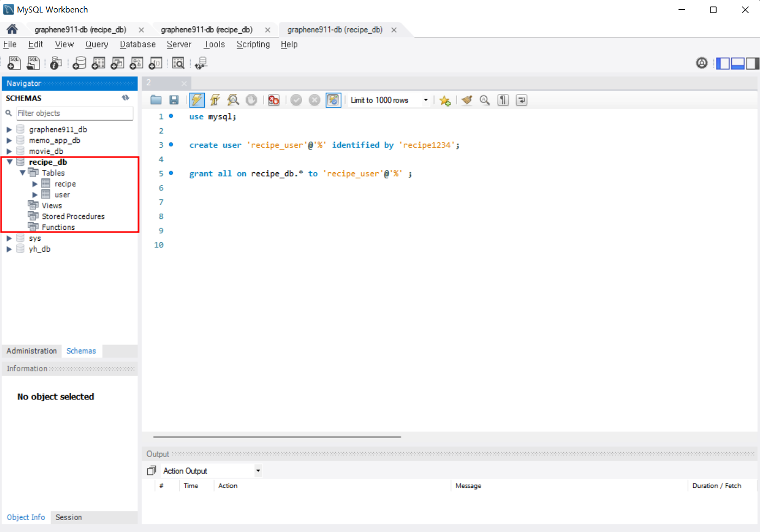
Task: Open the File menu
Action: click(x=10, y=45)
